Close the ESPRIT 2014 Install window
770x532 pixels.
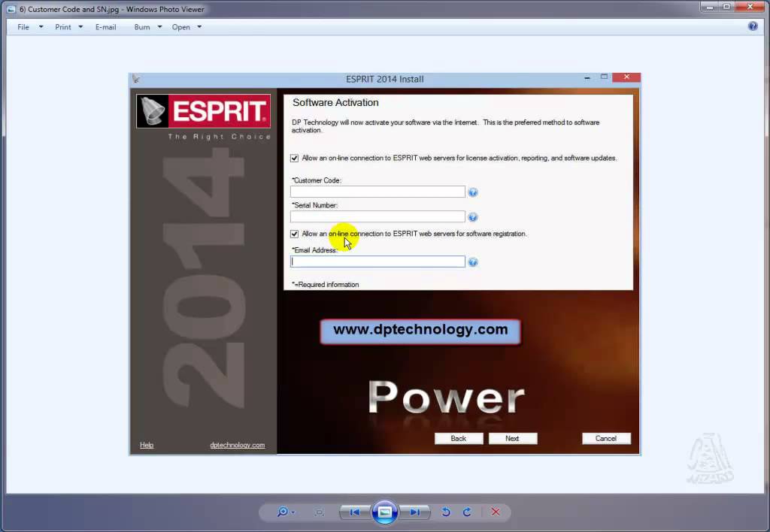click(x=626, y=77)
